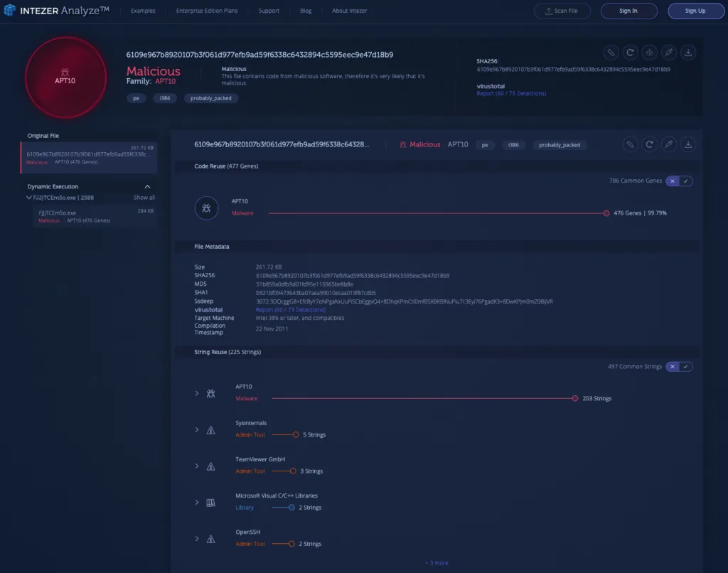
Task: Click the APT10 bug icon in Code Reuse
Action: (207, 208)
